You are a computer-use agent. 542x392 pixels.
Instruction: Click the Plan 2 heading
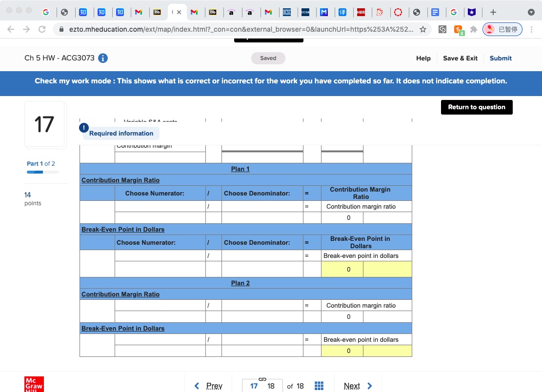pos(240,283)
